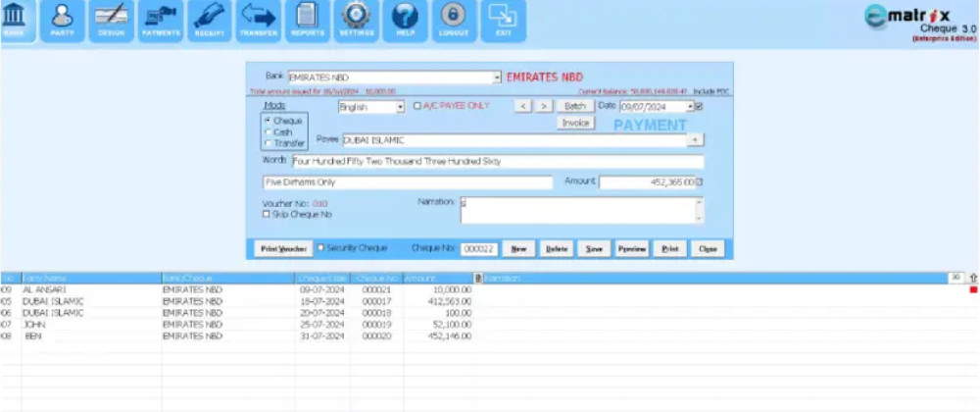This screenshot has width=980, height=412.
Task: Sort by Cheque No column header
Action: coord(377,278)
